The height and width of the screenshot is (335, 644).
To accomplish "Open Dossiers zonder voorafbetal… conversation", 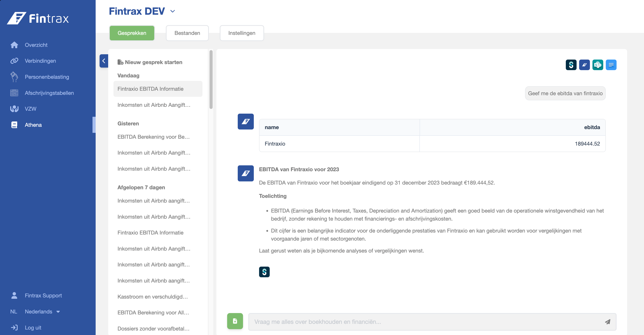I will pyautogui.click(x=158, y=329).
